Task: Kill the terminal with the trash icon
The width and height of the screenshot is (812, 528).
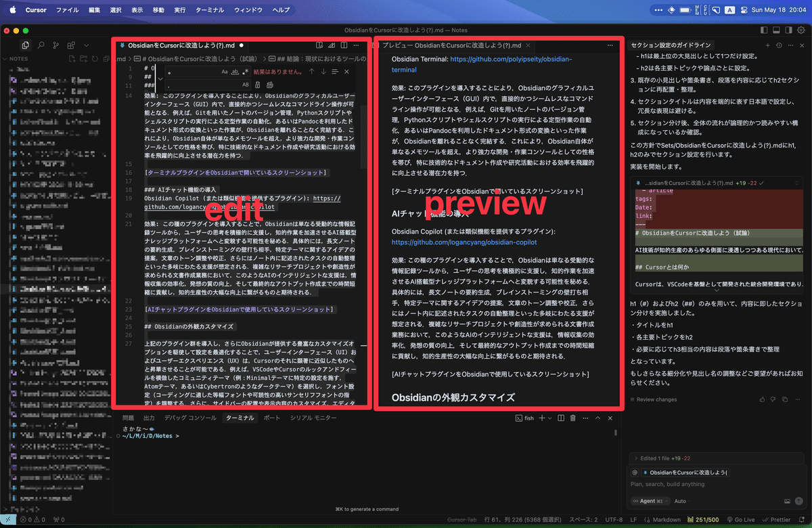Action: point(573,418)
